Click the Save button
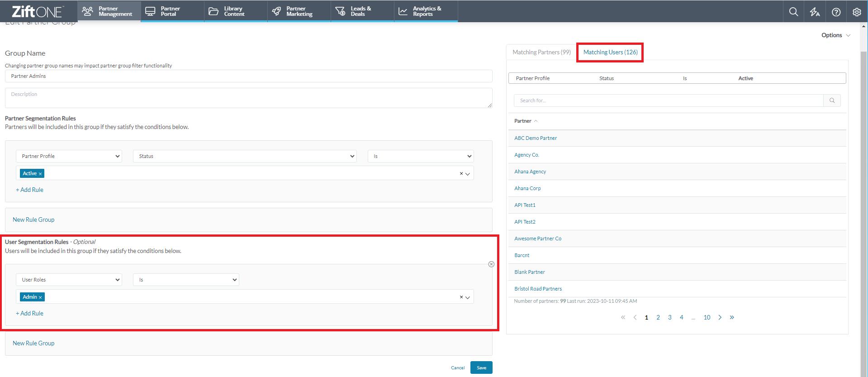The height and width of the screenshot is (377, 868). (481, 367)
